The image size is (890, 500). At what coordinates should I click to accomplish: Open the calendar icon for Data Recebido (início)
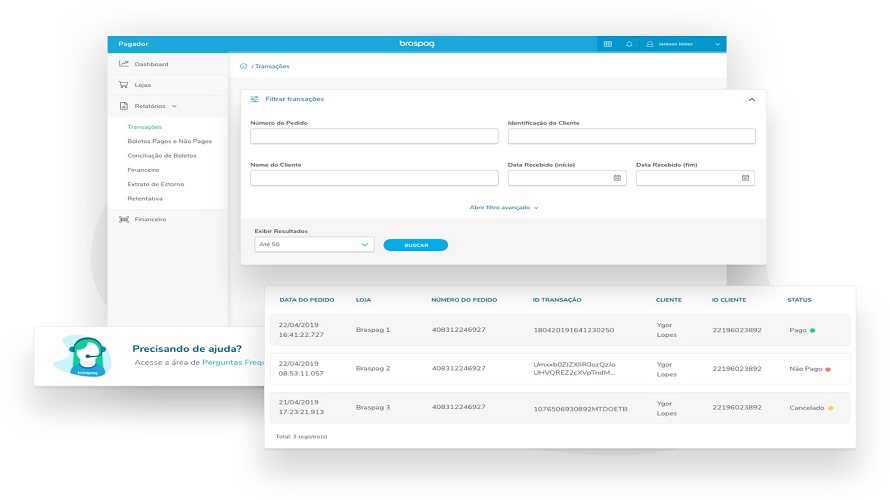click(x=617, y=178)
